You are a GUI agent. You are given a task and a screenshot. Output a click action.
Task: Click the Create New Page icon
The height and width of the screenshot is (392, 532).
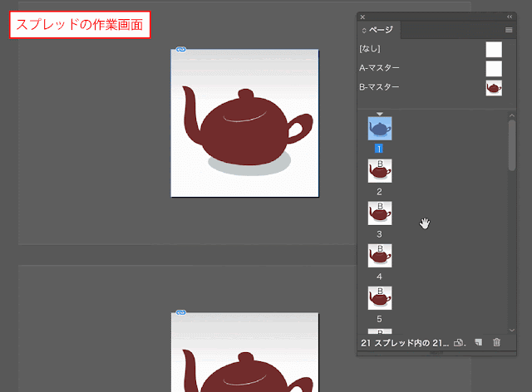(x=479, y=342)
